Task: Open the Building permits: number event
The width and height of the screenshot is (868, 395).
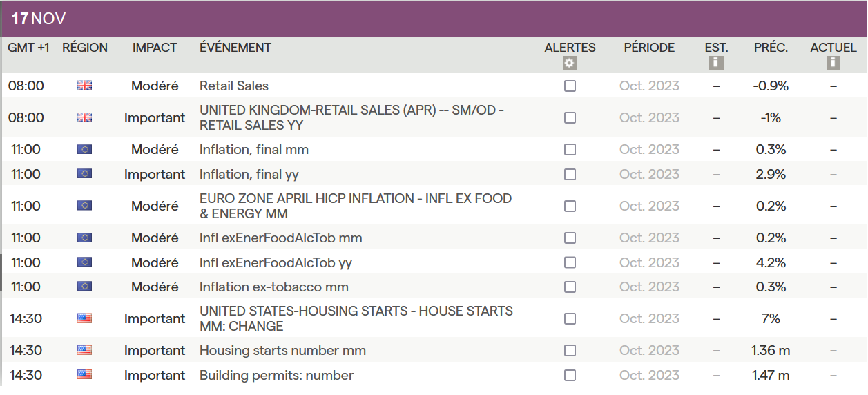Action: (276, 375)
